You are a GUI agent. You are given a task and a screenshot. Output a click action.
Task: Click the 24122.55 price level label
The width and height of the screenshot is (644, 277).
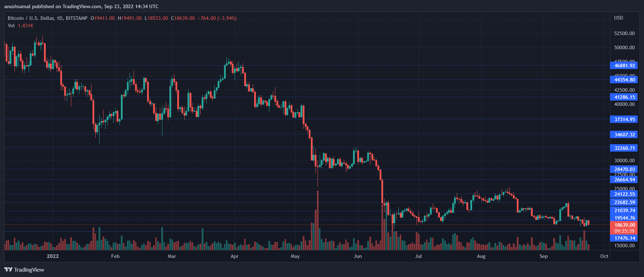(625, 194)
